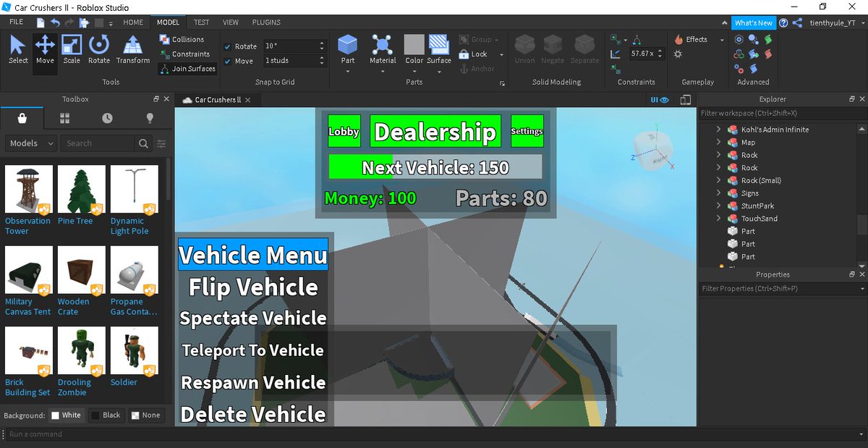
Task: Open the Transform tool
Action: (132, 49)
